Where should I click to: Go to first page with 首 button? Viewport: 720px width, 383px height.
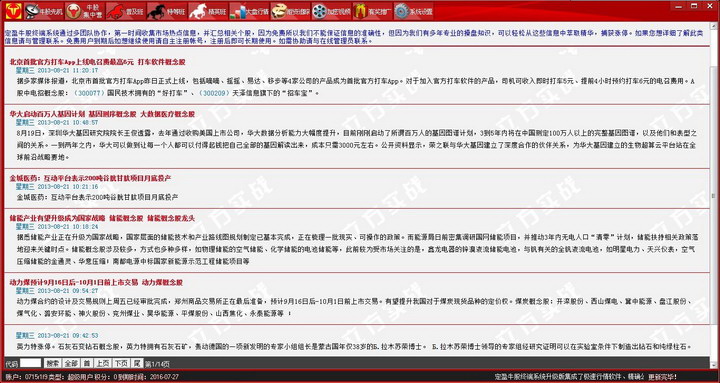[86, 363]
